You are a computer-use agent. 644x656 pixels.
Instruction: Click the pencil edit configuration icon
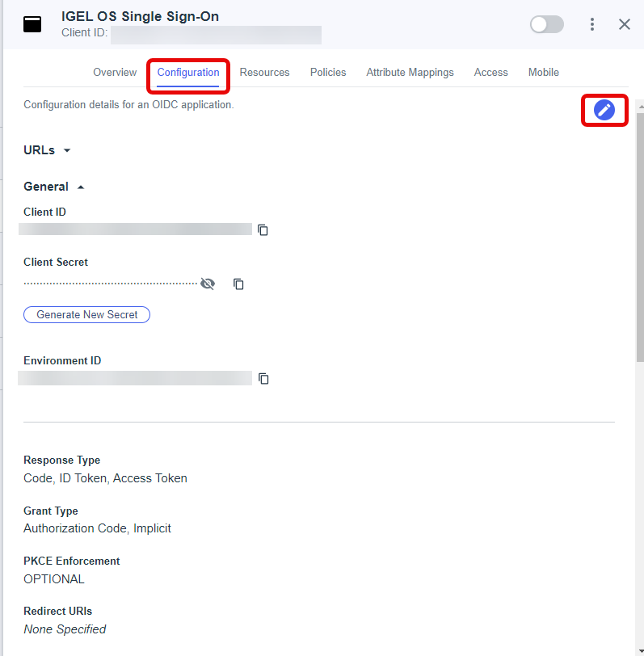pyautogui.click(x=604, y=110)
